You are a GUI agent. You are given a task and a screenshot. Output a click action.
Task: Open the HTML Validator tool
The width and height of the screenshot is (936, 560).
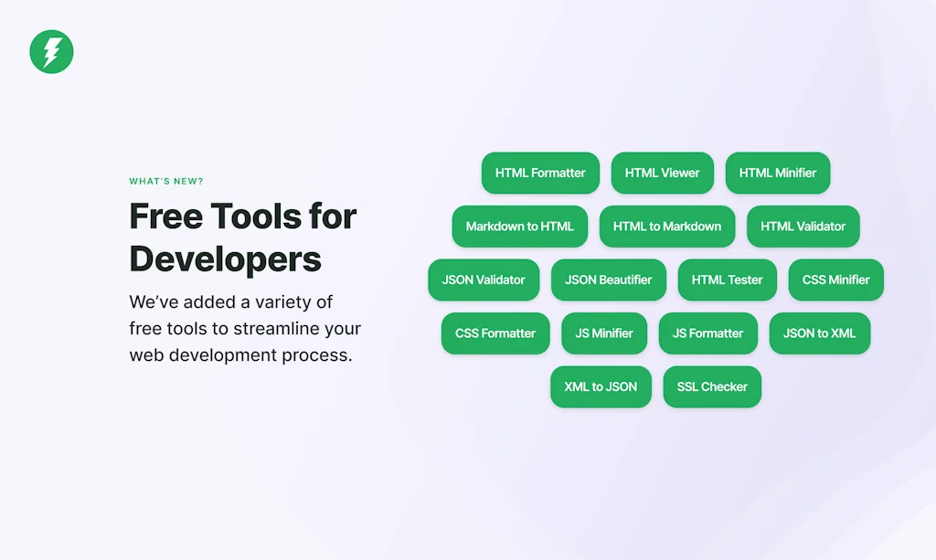pos(803,227)
